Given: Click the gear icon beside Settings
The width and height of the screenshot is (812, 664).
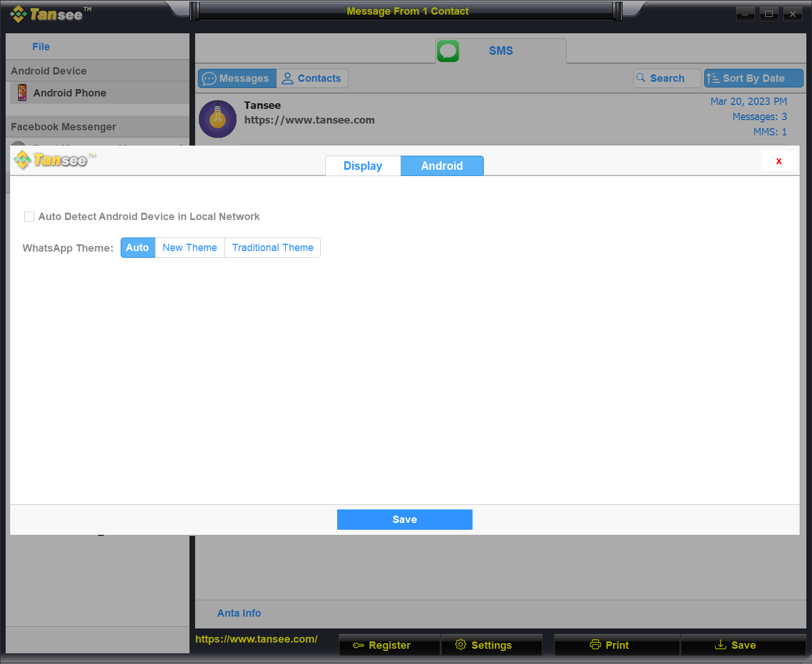Looking at the screenshot, I should click(461, 644).
